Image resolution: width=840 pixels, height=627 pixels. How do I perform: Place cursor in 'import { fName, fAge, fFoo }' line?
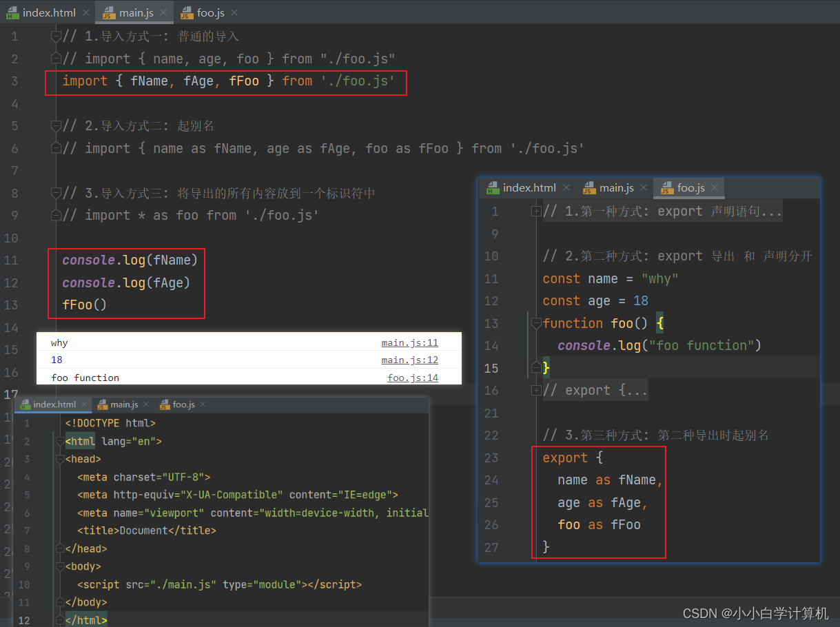(229, 81)
